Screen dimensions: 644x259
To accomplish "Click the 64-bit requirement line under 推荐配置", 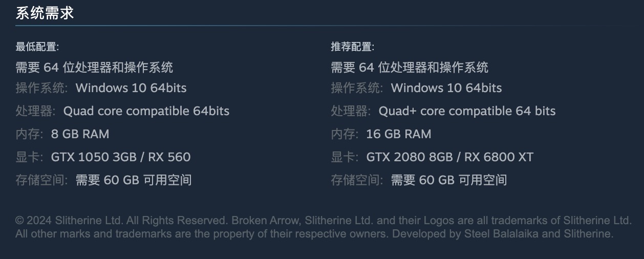I will (x=410, y=67).
